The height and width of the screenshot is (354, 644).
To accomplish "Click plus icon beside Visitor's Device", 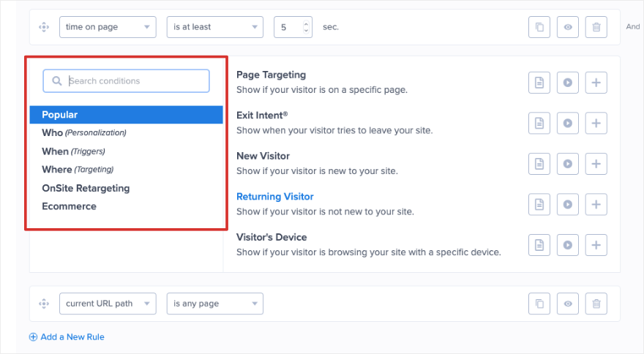I will (x=596, y=245).
